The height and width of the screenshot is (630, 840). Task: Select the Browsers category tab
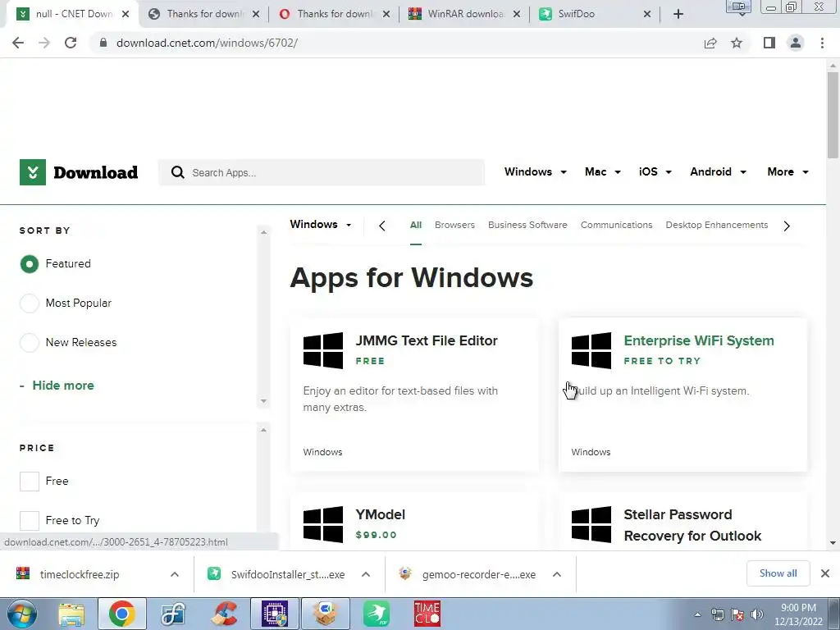[x=454, y=225]
